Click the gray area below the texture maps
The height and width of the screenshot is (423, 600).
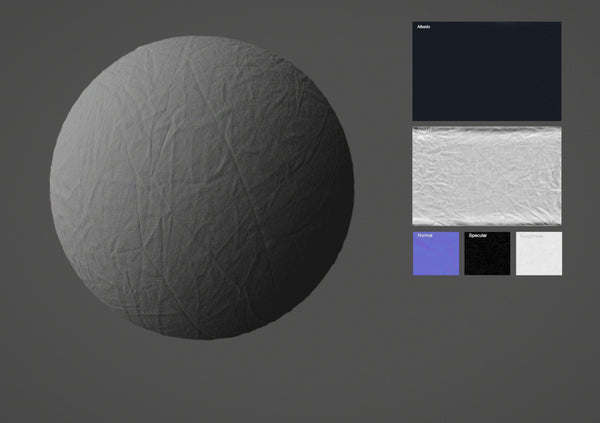pos(487,340)
